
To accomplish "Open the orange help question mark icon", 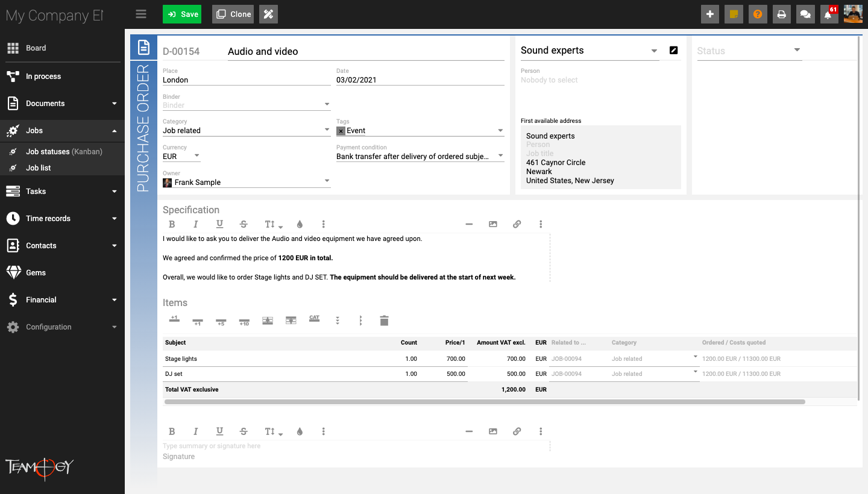I will pyautogui.click(x=758, y=14).
